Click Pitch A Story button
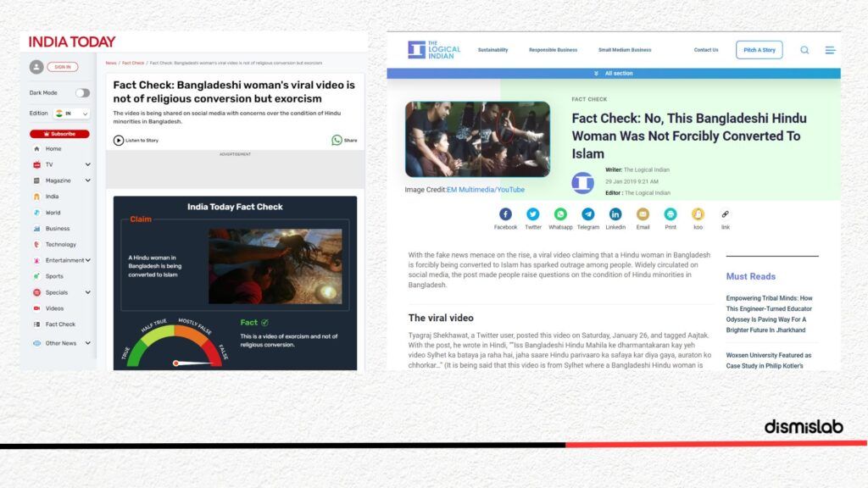 759,50
